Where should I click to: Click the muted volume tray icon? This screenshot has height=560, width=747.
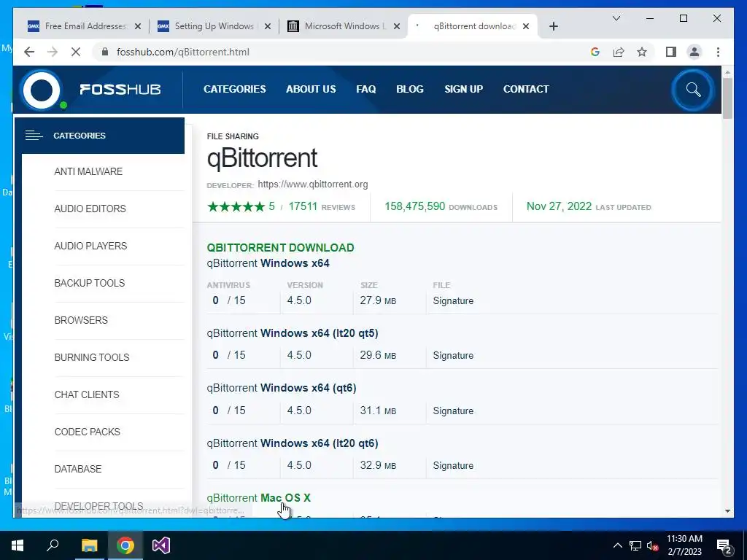point(653,545)
